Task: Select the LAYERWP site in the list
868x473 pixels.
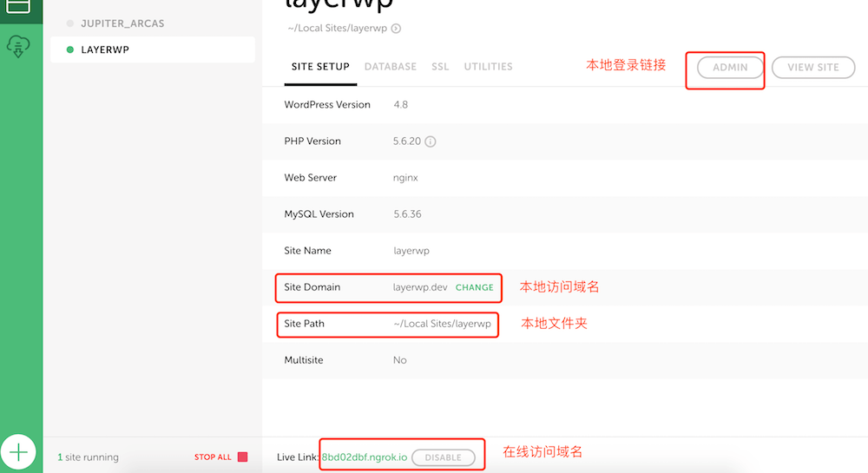Action: tap(105, 50)
